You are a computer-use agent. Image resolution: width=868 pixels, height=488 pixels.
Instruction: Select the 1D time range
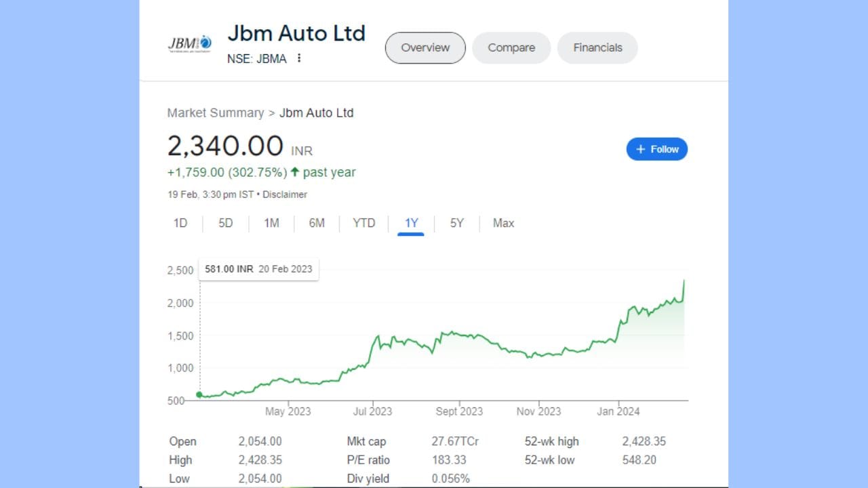(180, 223)
